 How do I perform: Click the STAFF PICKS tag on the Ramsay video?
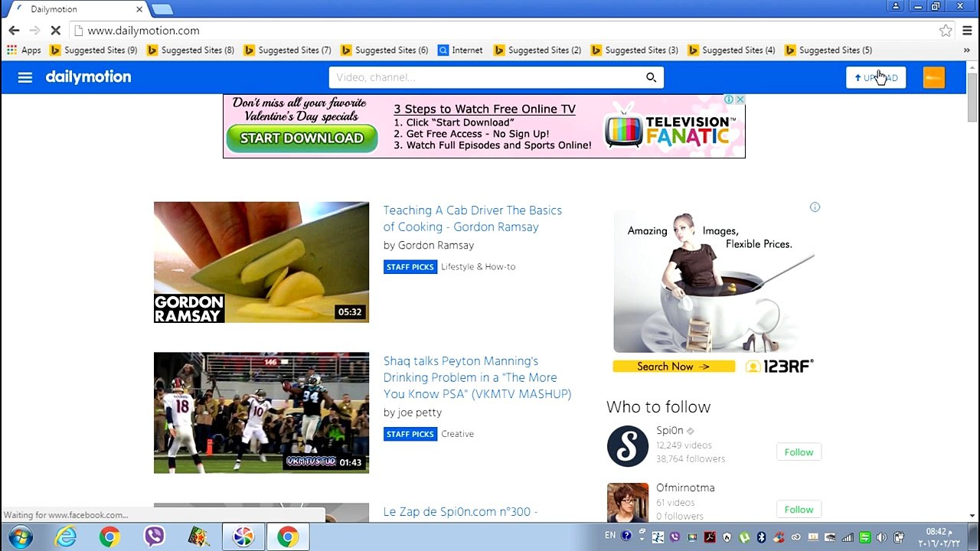coord(410,267)
